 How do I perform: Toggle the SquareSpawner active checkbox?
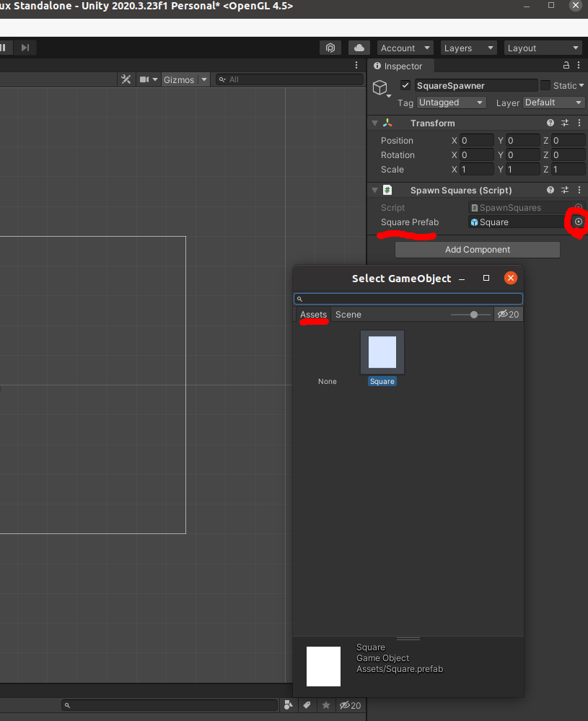point(405,85)
